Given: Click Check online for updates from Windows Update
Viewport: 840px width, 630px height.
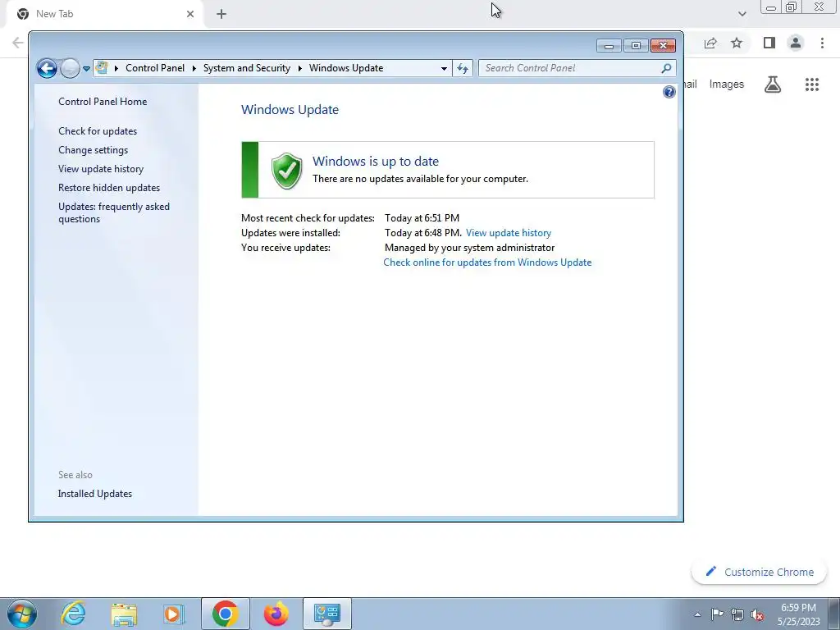Looking at the screenshot, I should [x=487, y=262].
